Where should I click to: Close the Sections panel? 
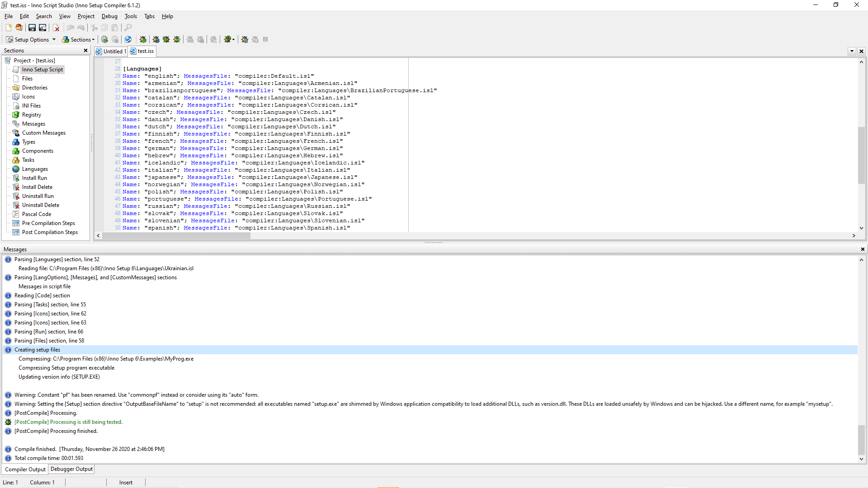click(x=85, y=51)
